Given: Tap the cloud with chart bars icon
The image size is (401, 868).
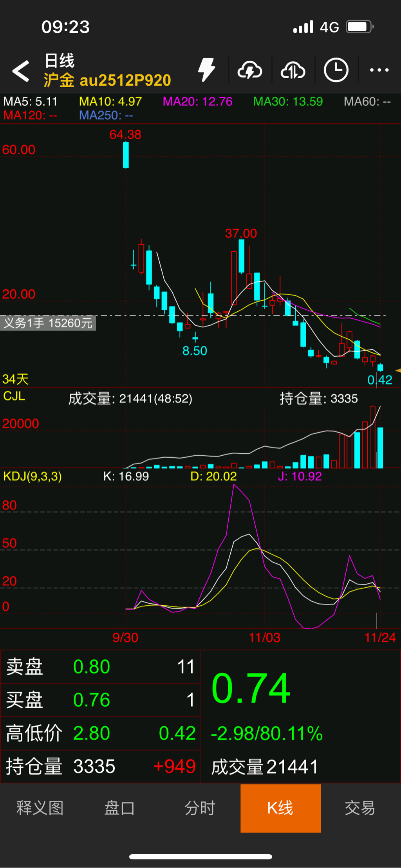Looking at the screenshot, I should (x=293, y=70).
